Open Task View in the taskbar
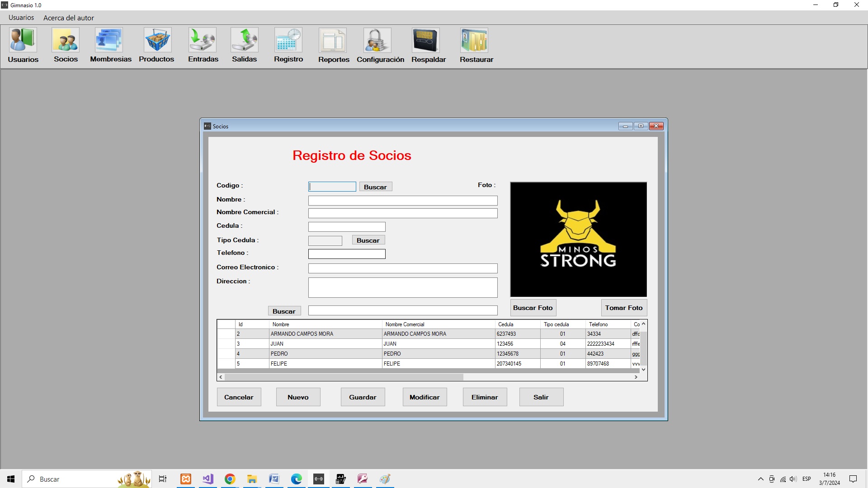This screenshot has height=488, width=868. tap(162, 479)
